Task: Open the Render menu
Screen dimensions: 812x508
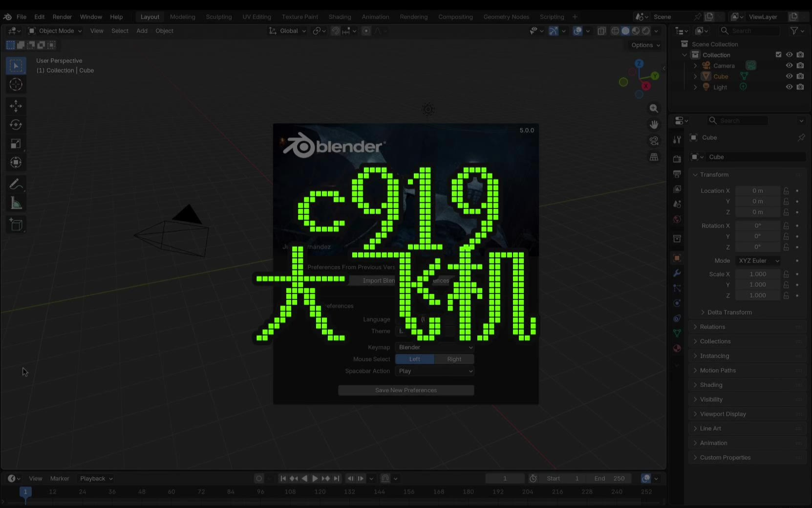Action: click(62, 17)
